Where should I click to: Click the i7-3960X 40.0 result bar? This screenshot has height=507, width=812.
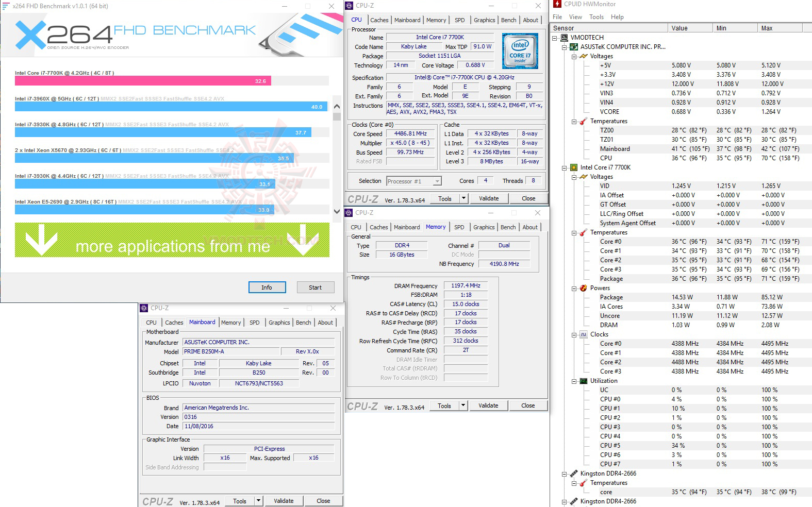click(x=171, y=107)
